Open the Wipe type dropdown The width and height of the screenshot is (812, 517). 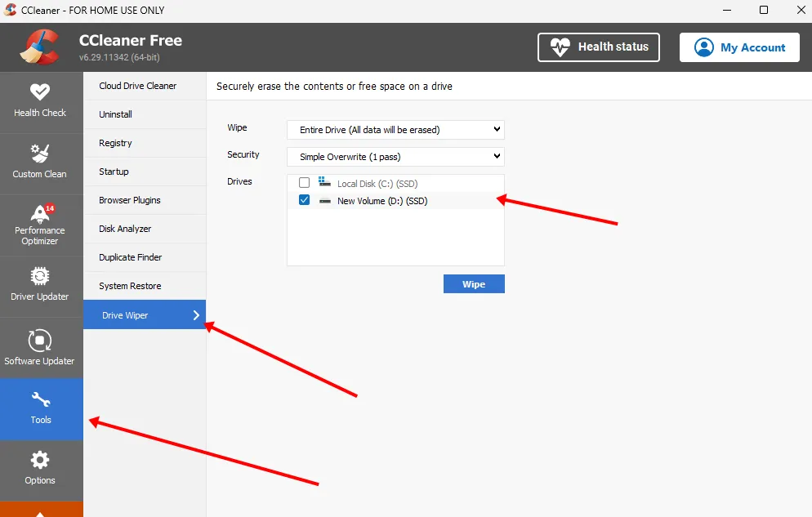(x=395, y=130)
